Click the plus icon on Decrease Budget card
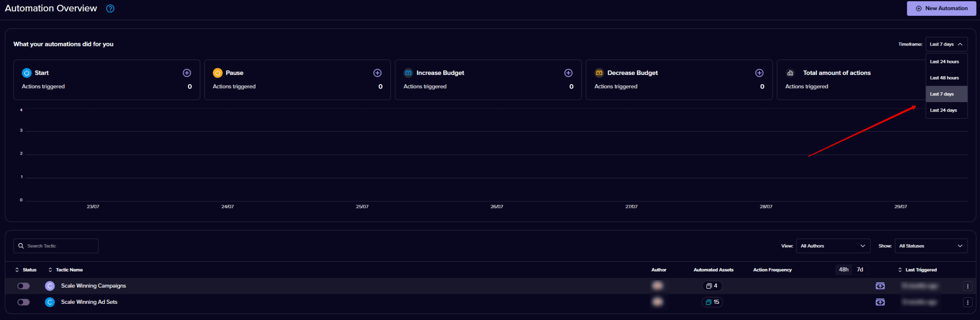 click(x=759, y=73)
